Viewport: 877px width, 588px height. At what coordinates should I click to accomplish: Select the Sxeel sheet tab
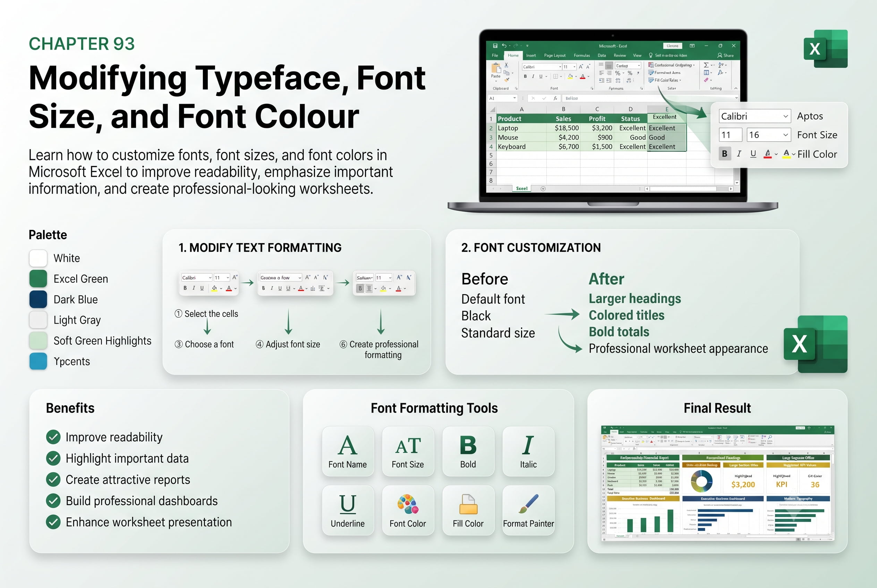[x=522, y=189]
